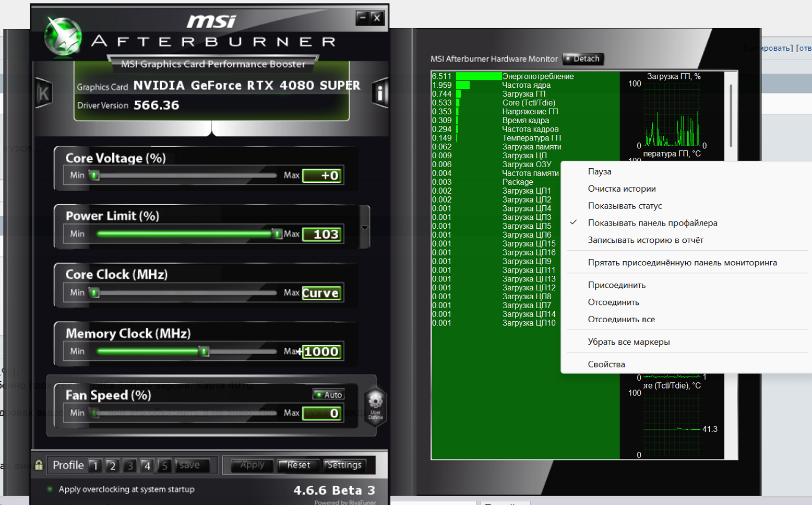Select profile slot 5

[x=164, y=465]
